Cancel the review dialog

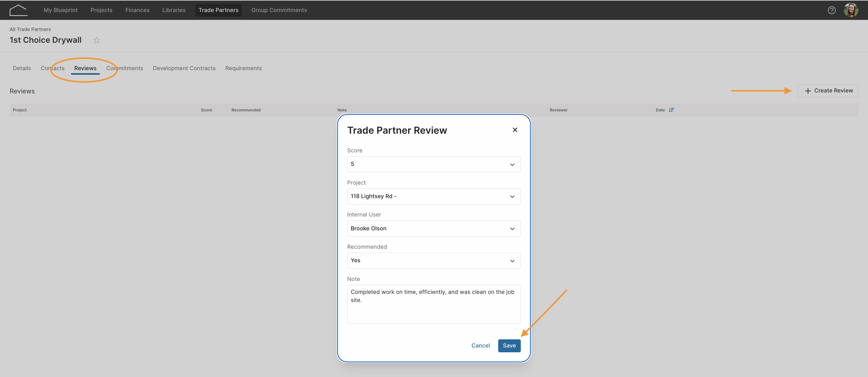click(x=480, y=346)
